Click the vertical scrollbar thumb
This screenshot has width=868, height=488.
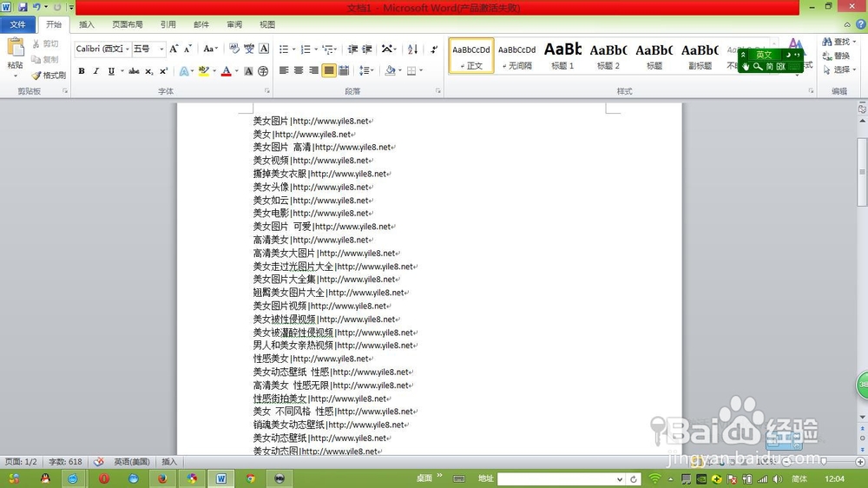(x=862, y=172)
